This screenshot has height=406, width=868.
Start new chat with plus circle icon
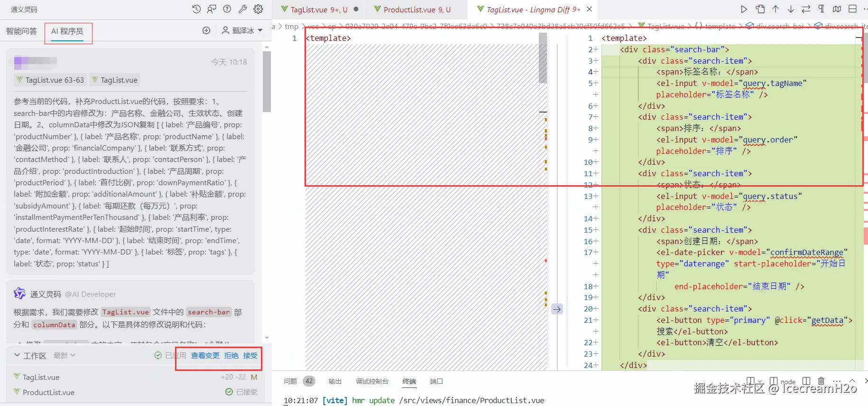(x=206, y=30)
